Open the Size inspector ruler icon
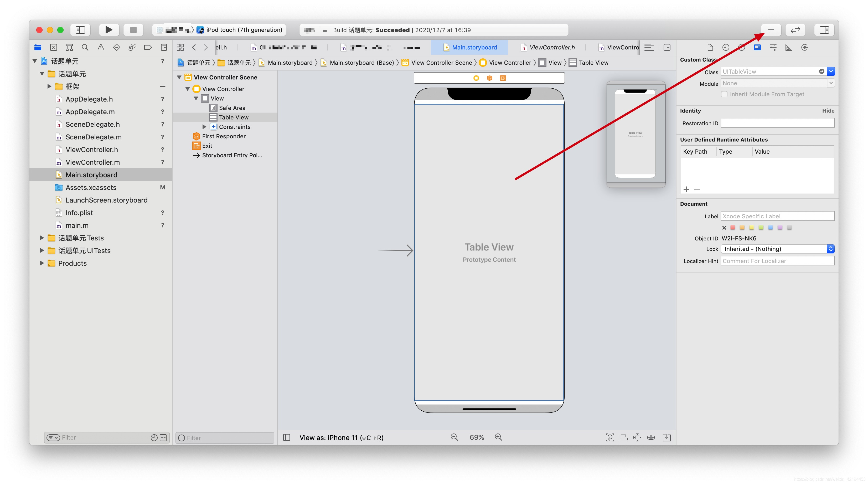Image resolution: width=868 pixels, height=484 pixels. click(788, 48)
